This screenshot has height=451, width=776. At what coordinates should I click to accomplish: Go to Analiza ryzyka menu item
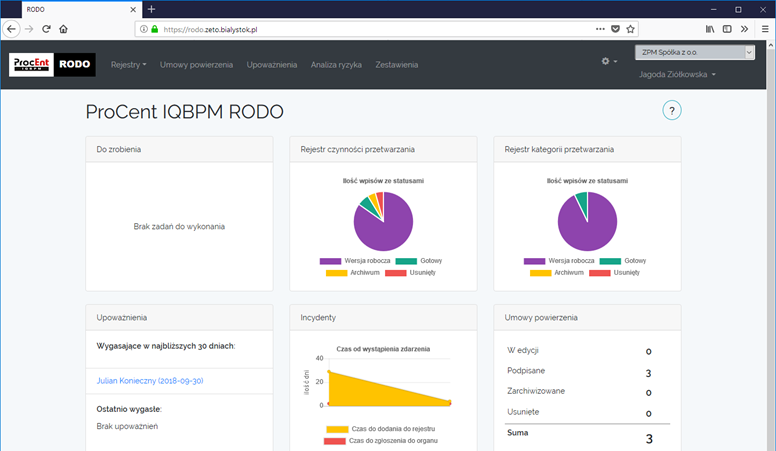click(x=336, y=65)
